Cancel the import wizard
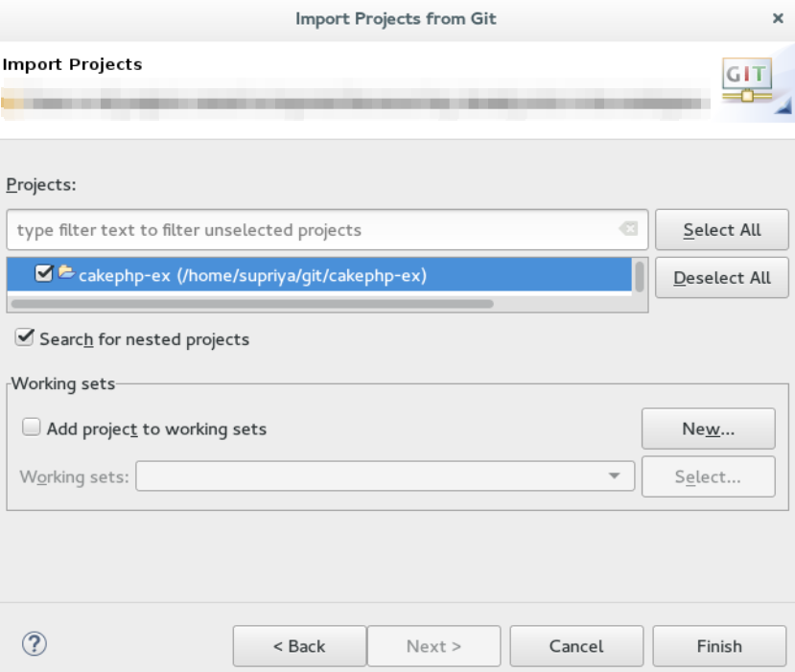Image resolution: width=795 pixels, height=672 pixels. 576,646
